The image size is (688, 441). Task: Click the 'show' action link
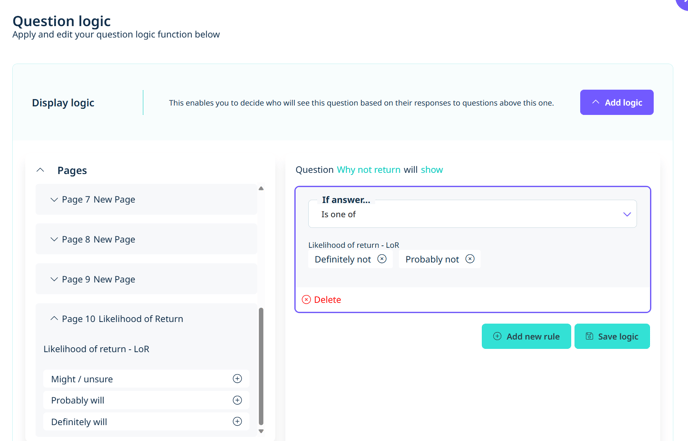432,170
